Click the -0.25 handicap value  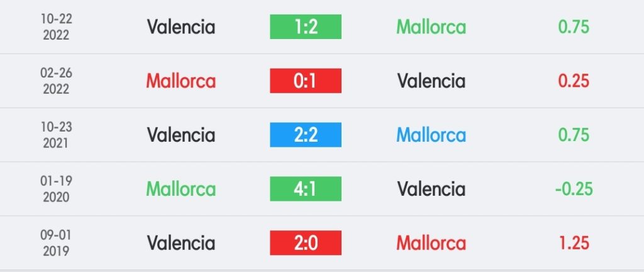point(574,189)
